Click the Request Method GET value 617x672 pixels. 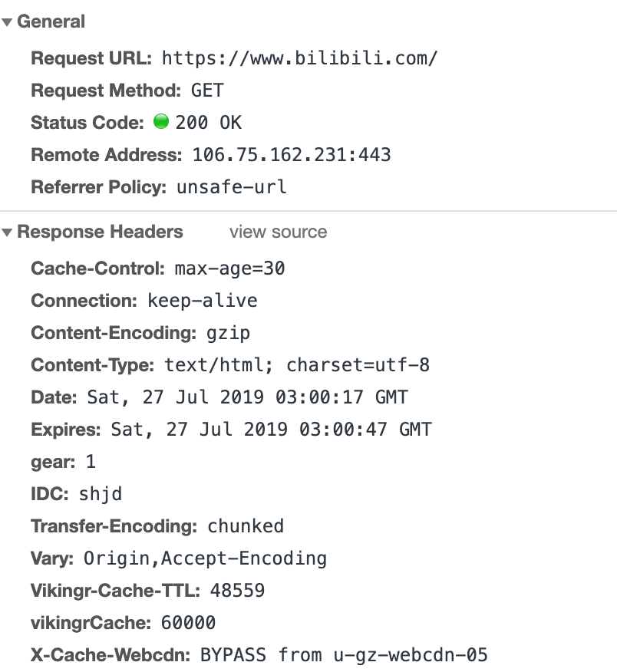[x=207, y=91]
